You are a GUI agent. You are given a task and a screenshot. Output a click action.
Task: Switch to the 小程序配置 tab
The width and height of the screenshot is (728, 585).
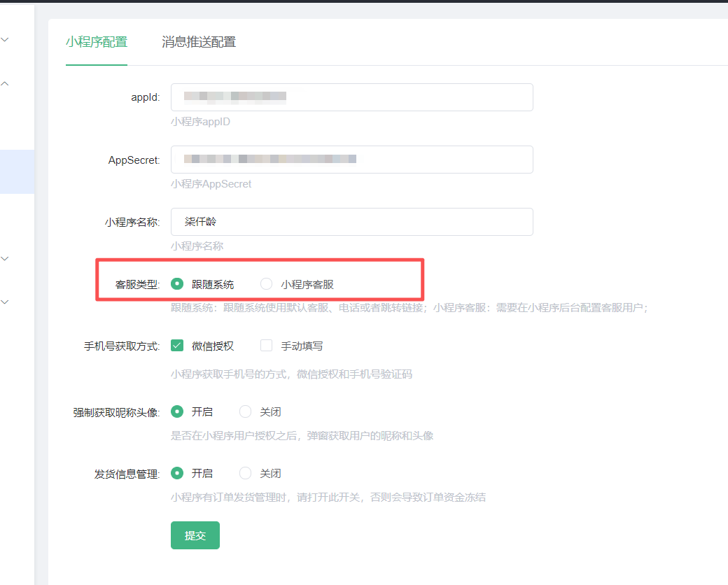(97, 42)
